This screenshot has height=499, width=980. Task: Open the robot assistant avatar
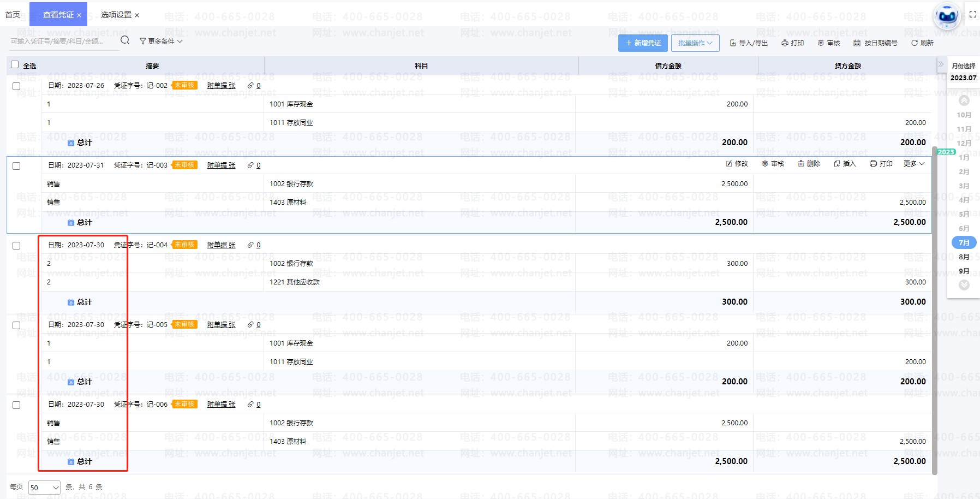(947, 16)
